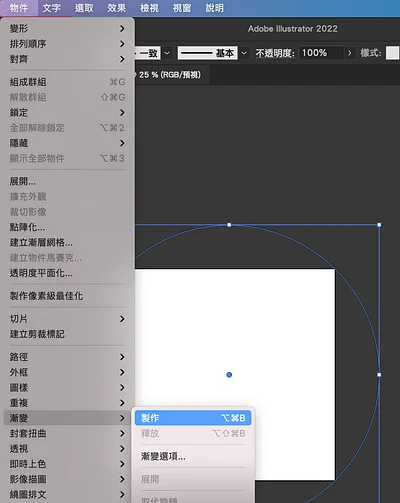
Task: Expand the 路徑 submenu
Action: click(67, 357)
